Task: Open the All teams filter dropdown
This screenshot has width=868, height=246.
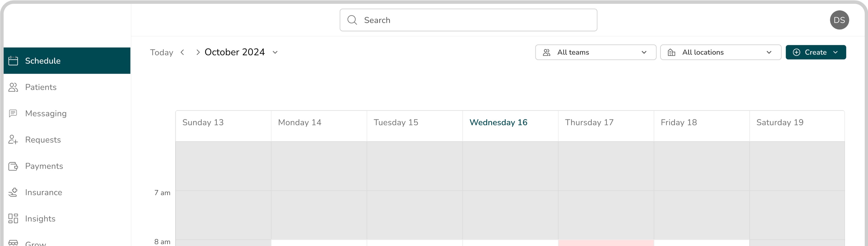Action: 595,52
